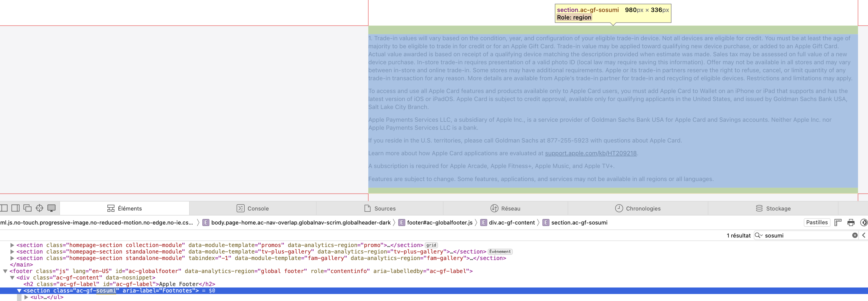
Task: Open device settings monitor icon
Action: 51,208
